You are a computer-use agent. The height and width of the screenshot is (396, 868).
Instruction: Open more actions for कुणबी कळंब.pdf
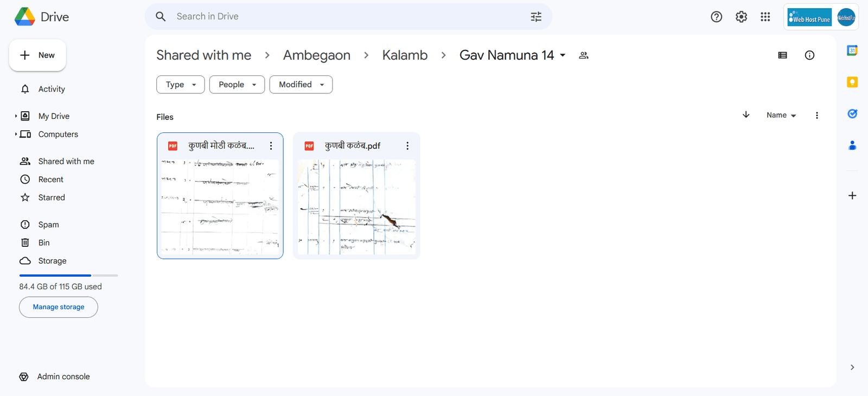pyautogui.click(x=407, y=146)
